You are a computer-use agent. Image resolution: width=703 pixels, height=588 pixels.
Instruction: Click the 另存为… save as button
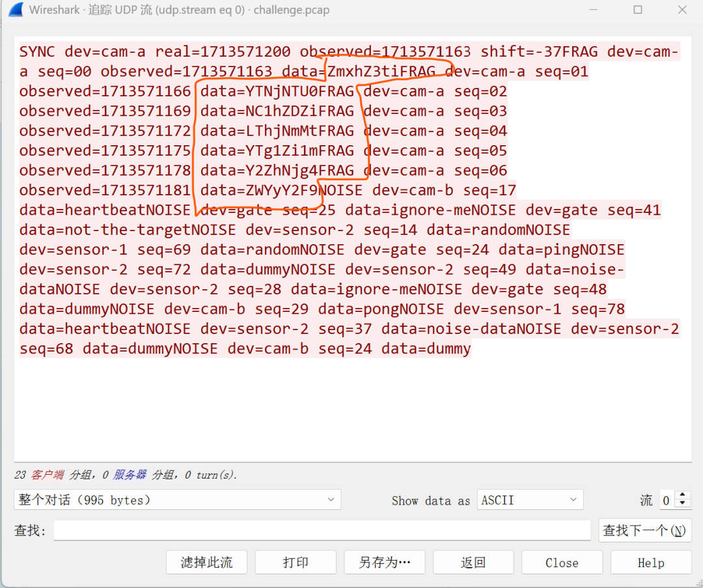pos(384,563)
